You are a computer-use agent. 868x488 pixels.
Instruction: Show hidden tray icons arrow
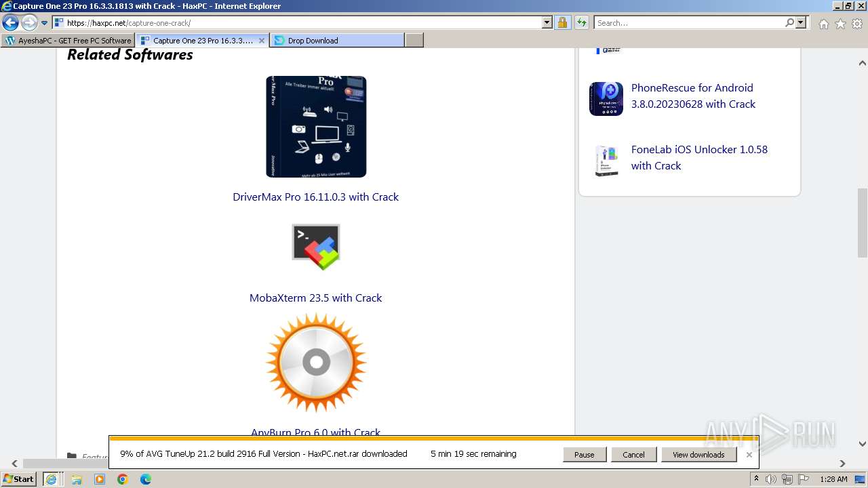coord(756,479)
